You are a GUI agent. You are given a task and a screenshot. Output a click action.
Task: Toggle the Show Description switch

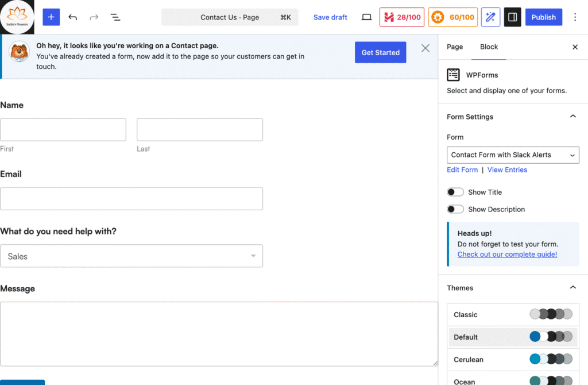(455, 209)
